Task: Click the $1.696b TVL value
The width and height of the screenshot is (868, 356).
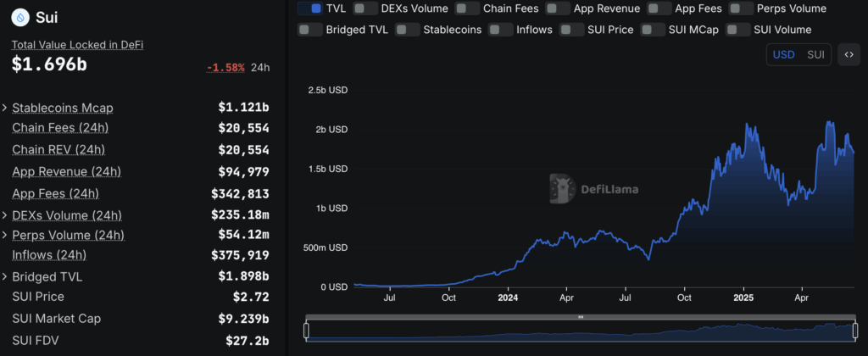Action: pyautogui.click(x=49, y=64)
